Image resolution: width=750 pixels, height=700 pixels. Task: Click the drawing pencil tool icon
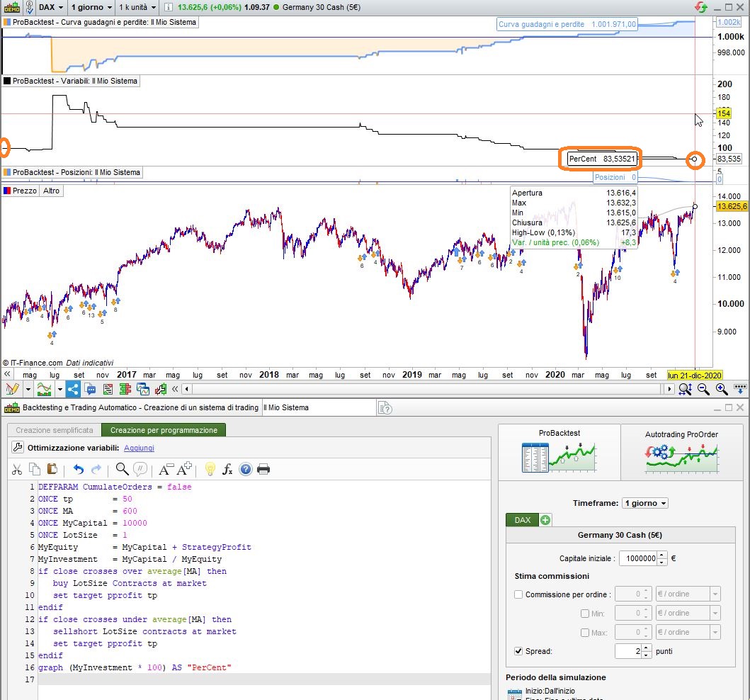click(x=12, y=389)
